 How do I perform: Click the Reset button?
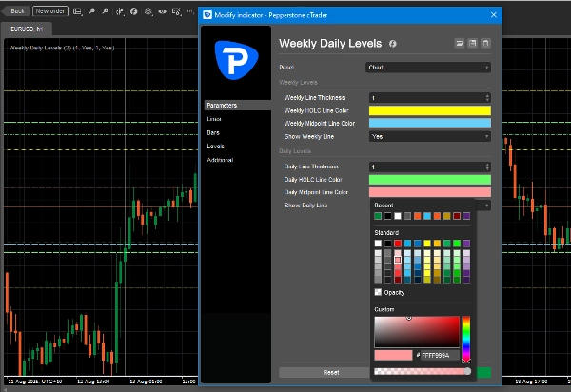331,372
